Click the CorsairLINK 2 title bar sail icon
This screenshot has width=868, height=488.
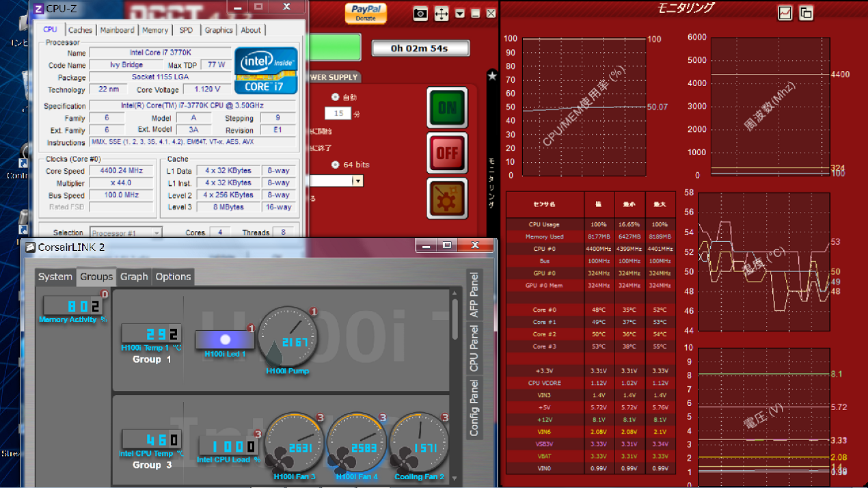click(30, 247)
